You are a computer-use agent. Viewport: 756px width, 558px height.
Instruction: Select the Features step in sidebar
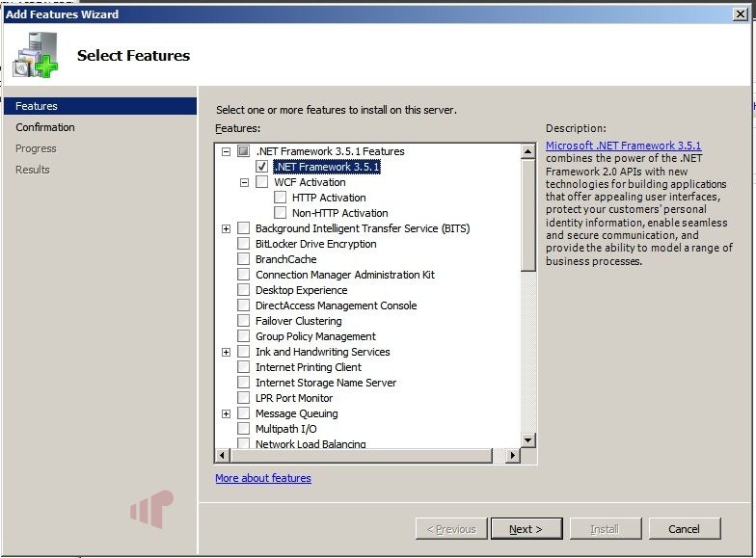coord(100,106)
